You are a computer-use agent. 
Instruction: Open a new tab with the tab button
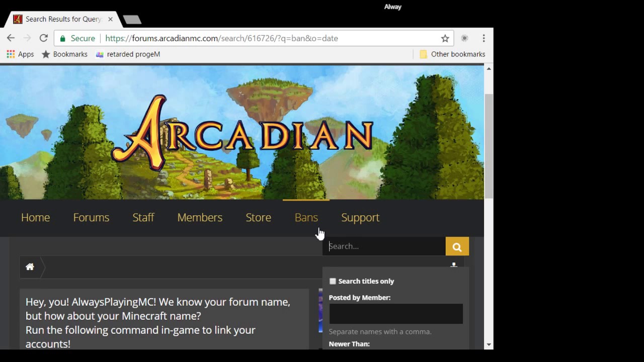click(132, 20)
